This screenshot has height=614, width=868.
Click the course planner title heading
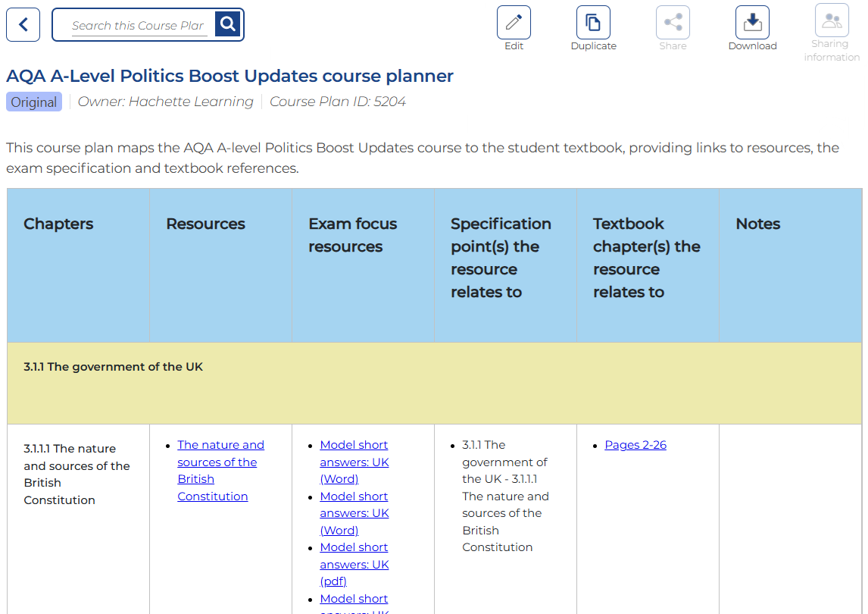click(229, 76)
